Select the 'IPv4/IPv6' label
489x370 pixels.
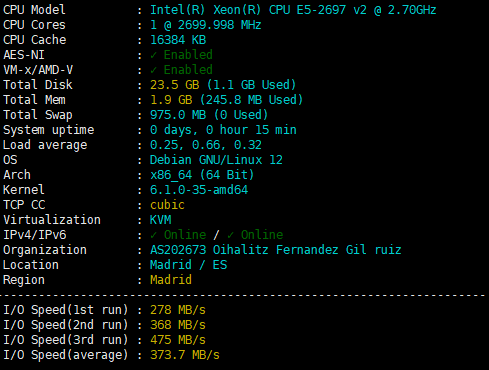[35, 235]
